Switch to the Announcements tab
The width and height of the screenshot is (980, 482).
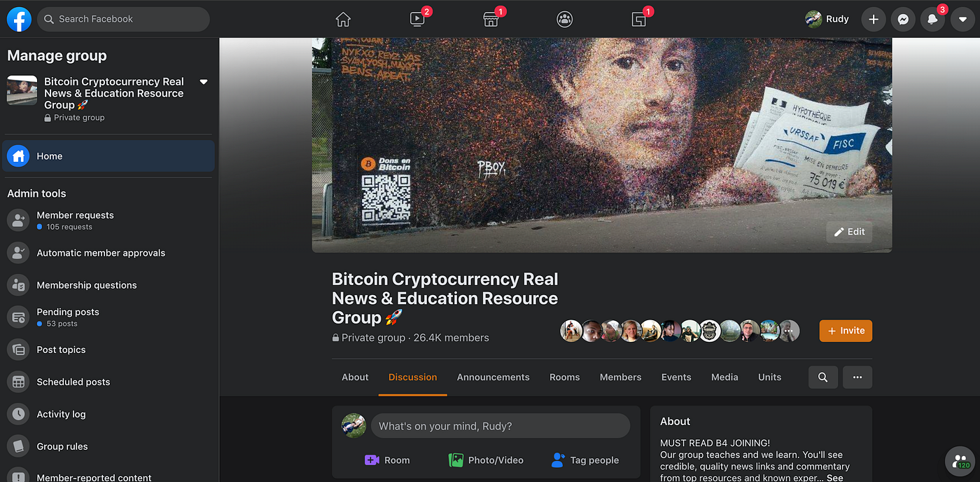coord(493,377)
